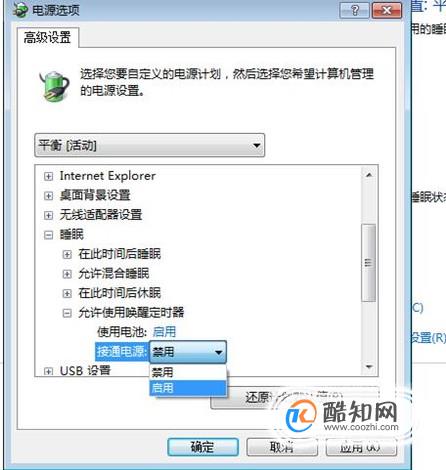Expand 允许混合睡眠 setting
This screenshot has width=446, height=470.
click(x=67, y=274)
